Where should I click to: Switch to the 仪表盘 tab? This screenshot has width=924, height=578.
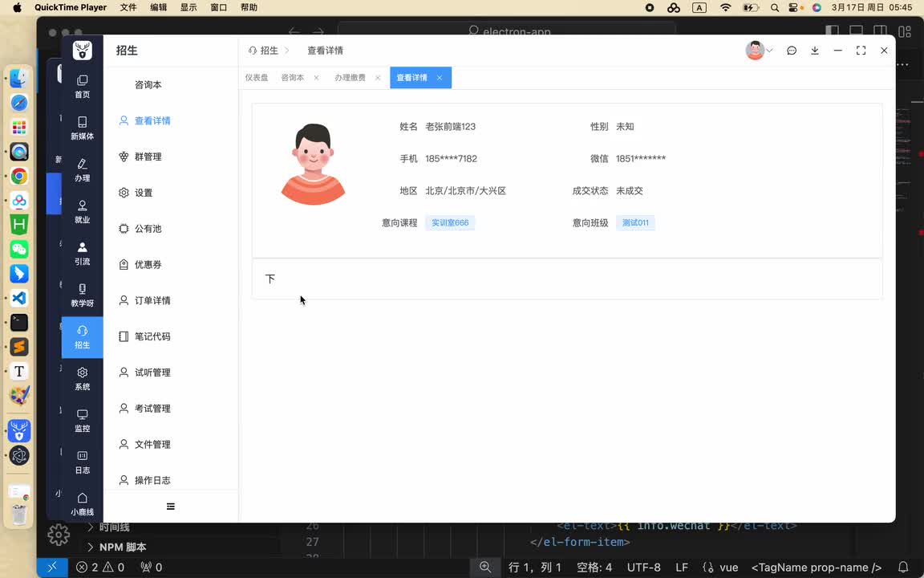257,78
